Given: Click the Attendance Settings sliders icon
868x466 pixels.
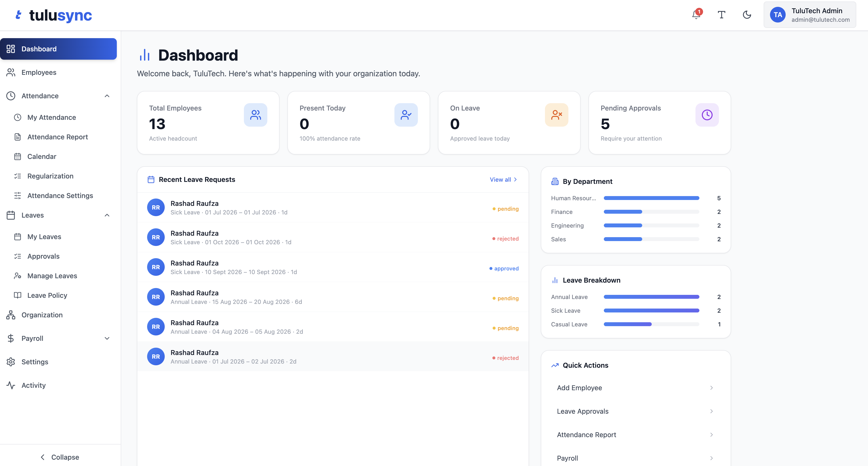Looking at the screenshot, I should tap(18, 196).
